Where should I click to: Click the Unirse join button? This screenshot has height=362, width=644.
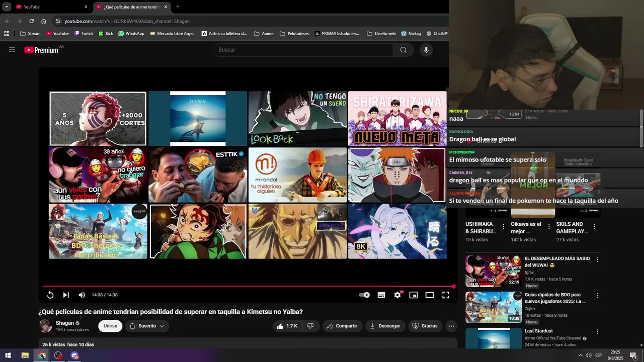[110, 326]
